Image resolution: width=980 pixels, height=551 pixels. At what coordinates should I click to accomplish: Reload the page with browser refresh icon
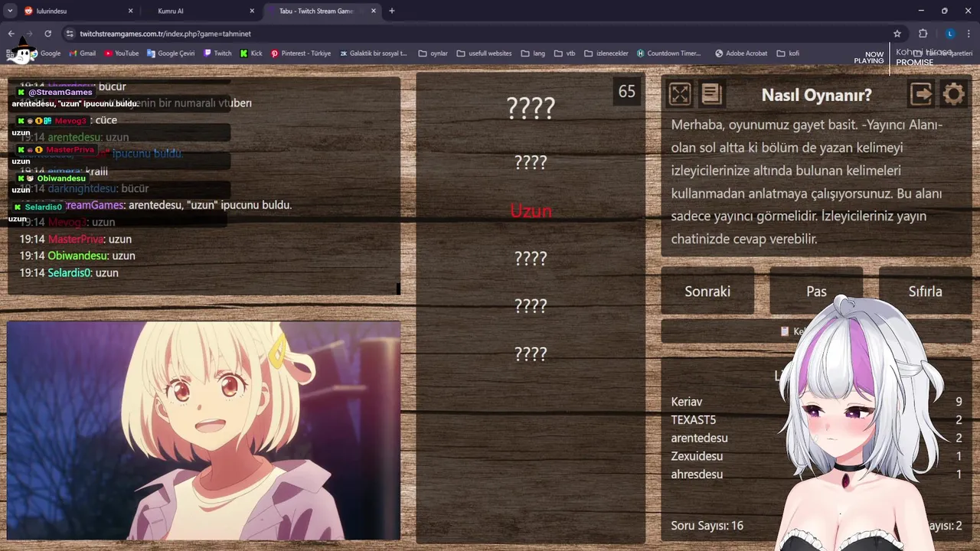click(47, 34)
